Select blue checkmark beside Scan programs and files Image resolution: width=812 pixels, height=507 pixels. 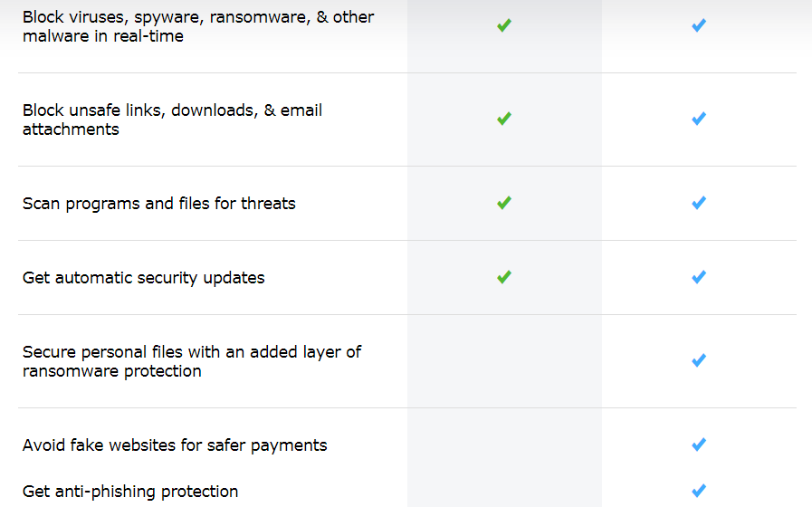[698, 203]
